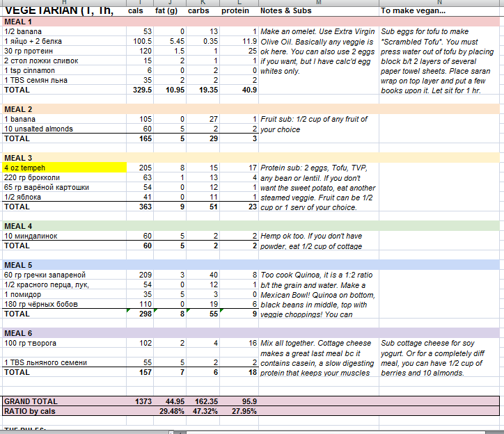Select the '220 гр брокколи' cell

[64, 177]
